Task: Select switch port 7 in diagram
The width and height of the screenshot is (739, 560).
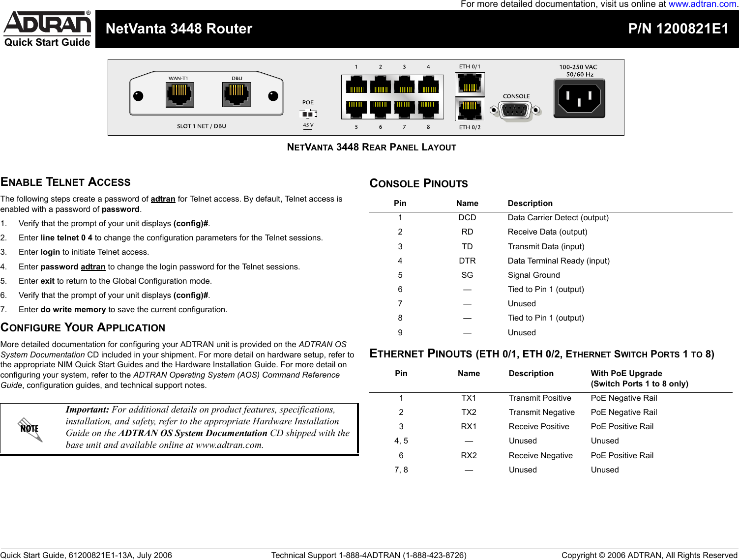Action: pyautogui.click(x=404, y=109)
